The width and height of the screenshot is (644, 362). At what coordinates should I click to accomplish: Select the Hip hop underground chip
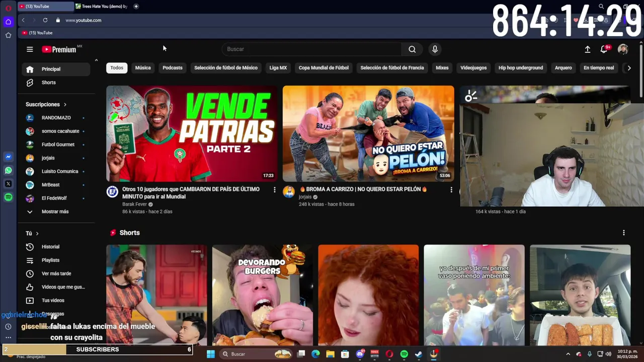click(x=521, y=68)
